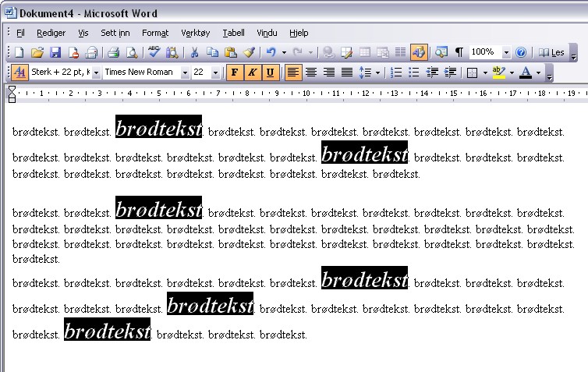Open the Research tool icon
Screen dimensions: 588x372
[x=172, y=52]
